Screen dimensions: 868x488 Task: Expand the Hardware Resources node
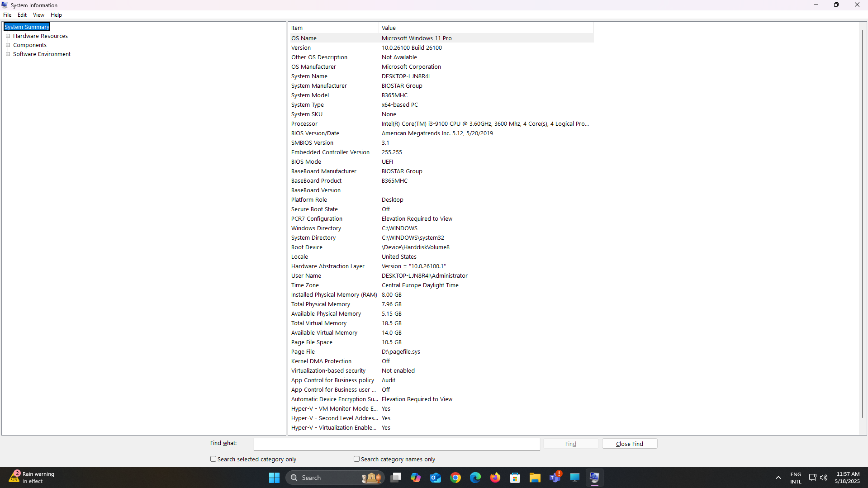pos(8,36)
